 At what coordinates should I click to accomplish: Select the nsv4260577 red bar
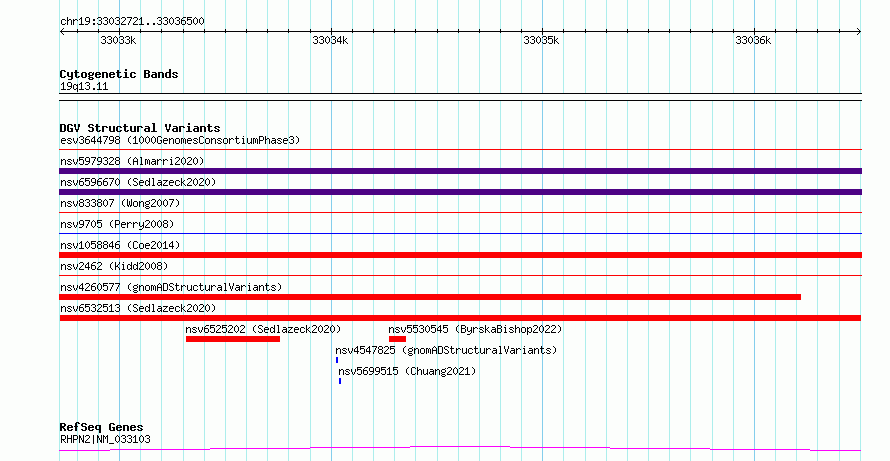[x=430, y=297]
